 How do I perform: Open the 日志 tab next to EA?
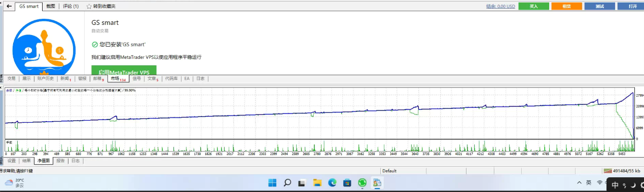(x=200, y=79)
